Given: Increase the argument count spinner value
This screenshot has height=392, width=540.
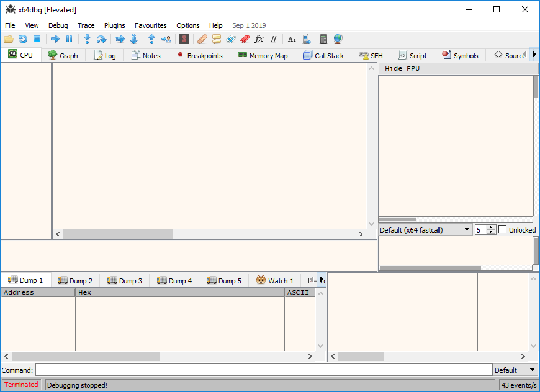Looking at the screenshot, I should [x=491, y=227].
